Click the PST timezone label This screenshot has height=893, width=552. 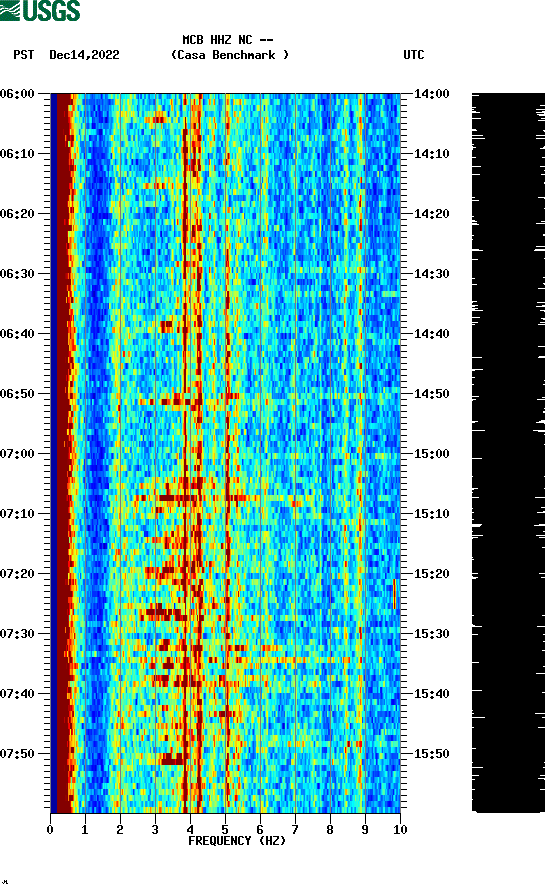point(23,55)
